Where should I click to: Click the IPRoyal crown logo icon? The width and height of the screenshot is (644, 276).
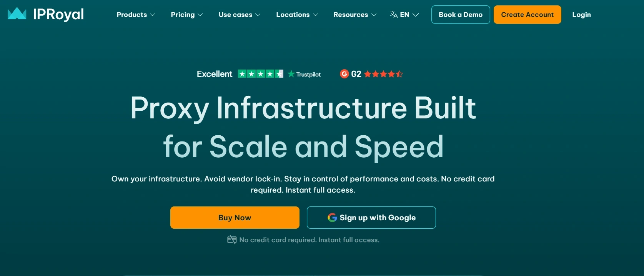pyautogui.click(x=17, y=14)
